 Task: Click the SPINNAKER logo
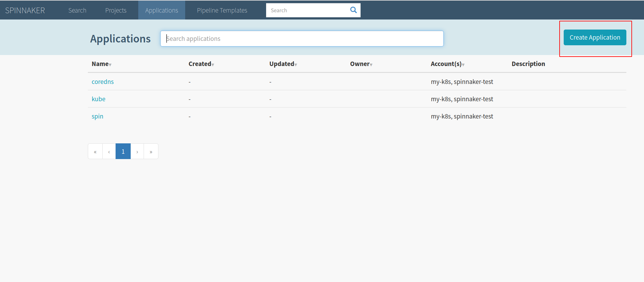click(x=25, y=10)
